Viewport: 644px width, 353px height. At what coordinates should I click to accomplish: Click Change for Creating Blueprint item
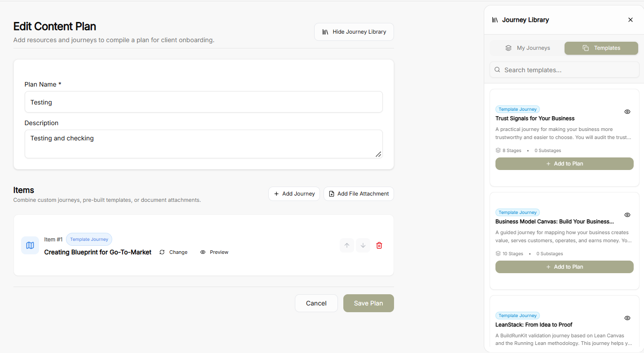173,252
